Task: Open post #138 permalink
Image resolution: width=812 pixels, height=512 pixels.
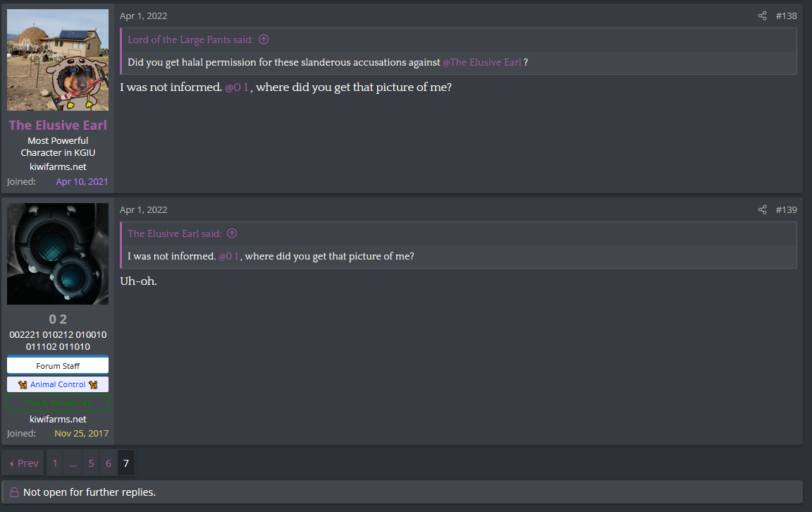Action: click(786, 16)
